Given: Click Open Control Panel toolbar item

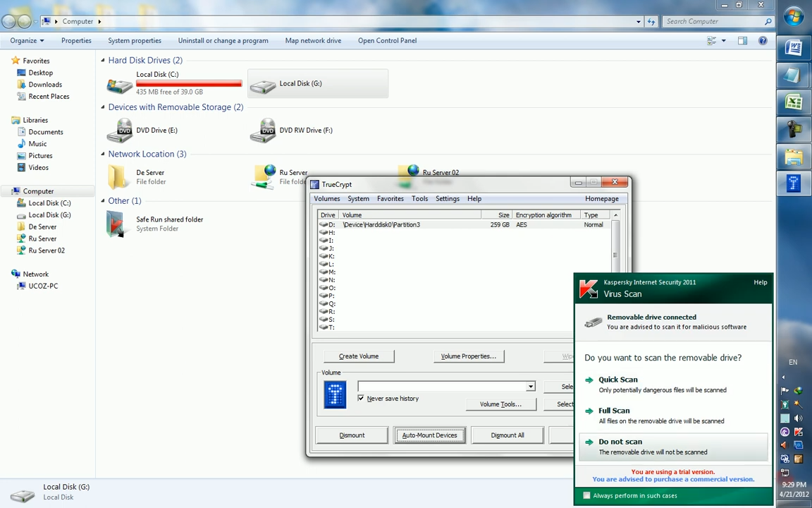Looking at the screenshot, I should click(387, 40).
